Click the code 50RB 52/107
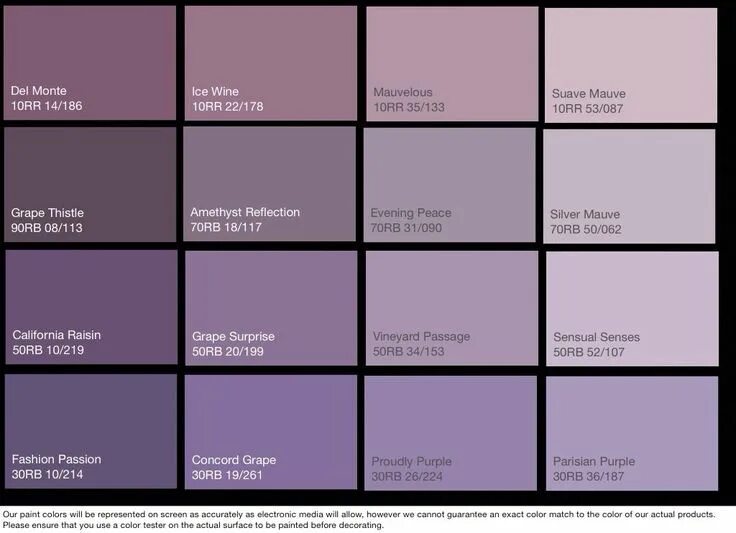The height and width of the screenshot is (533, 736). pos(589,352)
